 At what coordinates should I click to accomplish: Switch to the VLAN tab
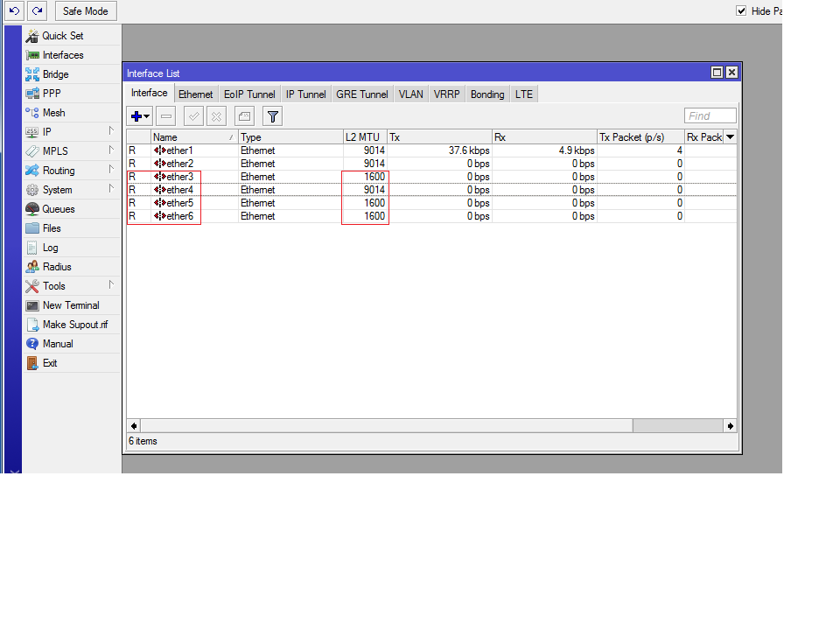point(411,94)
